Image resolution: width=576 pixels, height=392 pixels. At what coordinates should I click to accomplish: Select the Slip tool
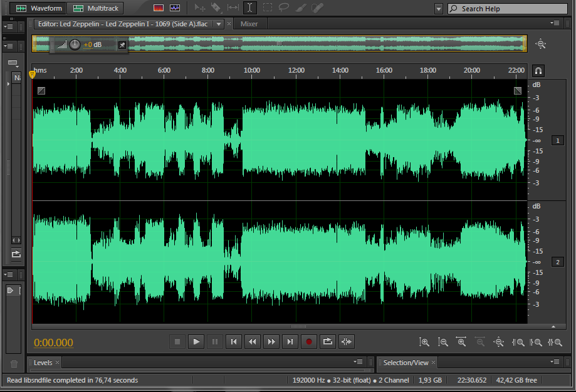233,8
